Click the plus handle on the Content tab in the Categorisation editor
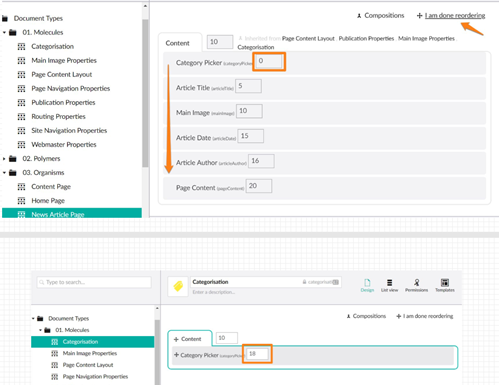500x385 pixels. 176,339
